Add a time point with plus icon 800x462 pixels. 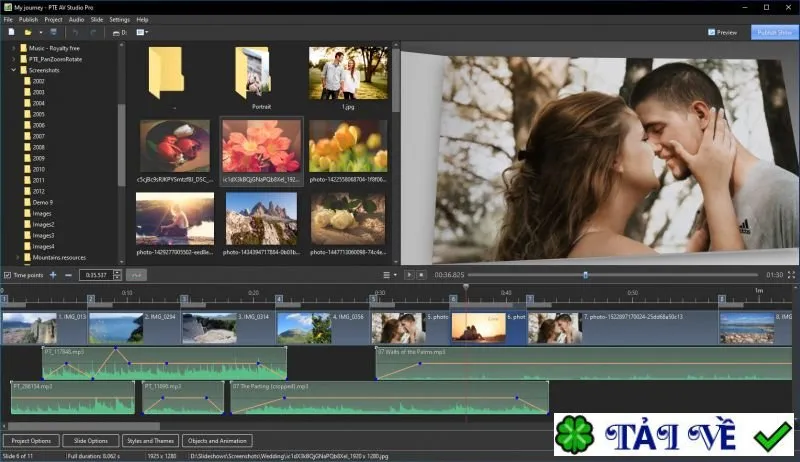[53, 275]
